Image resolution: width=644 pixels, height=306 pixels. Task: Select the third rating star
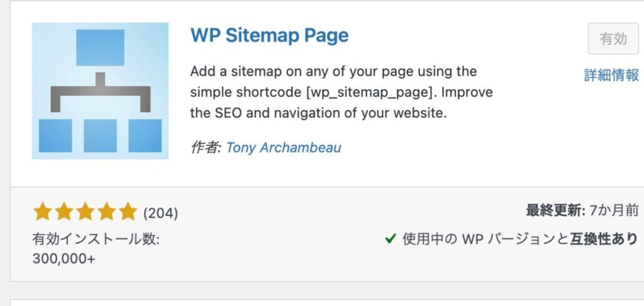[85, 212]
